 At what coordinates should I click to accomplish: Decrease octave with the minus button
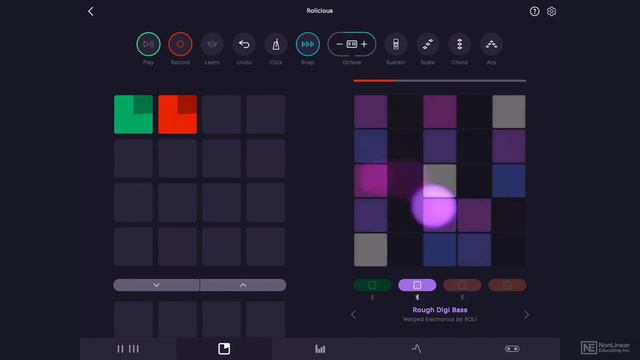pyautogui.click(x=339, y=44)
